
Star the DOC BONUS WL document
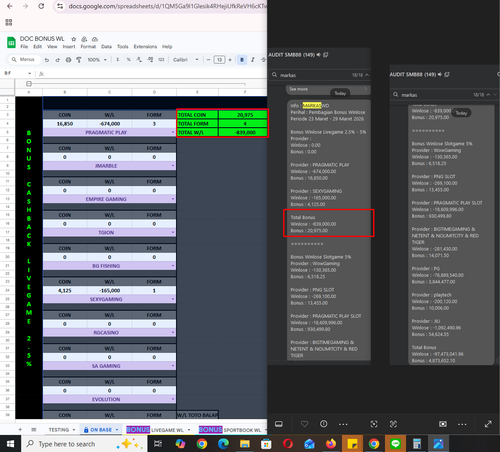coord(74,39)
